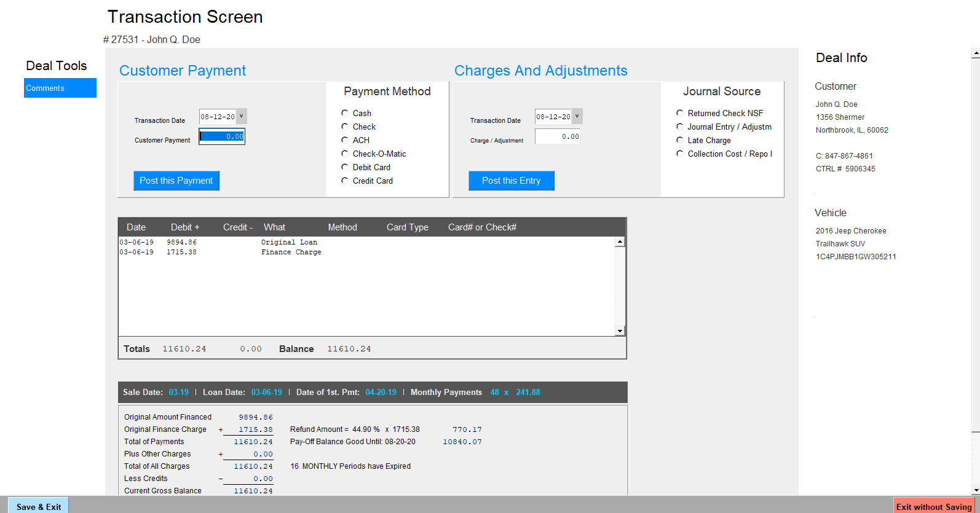980x513 pixels.
Task: Click customer phone number 847-867-4861
Action: (x=849, y=156)
